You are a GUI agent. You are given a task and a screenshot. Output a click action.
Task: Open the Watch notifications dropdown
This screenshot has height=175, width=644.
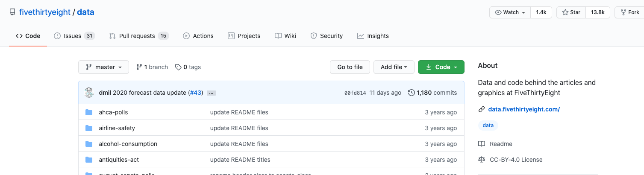510,12
